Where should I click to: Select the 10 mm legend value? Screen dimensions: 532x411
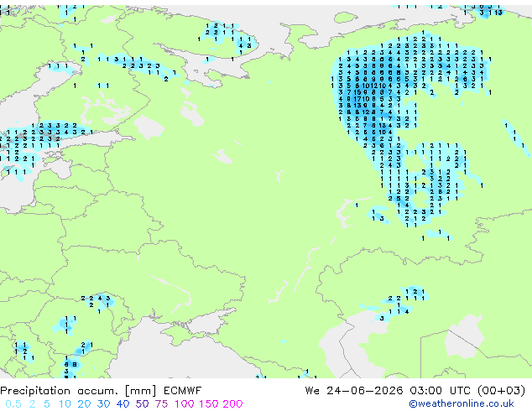(x=65, y=404)
